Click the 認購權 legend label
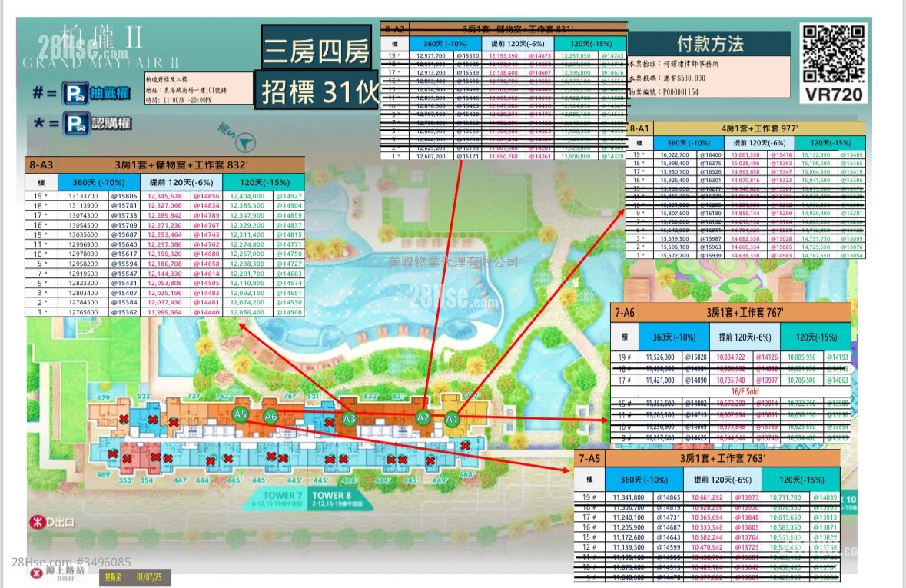The width and height of the screenshot is (906, 588). [111, 123]
